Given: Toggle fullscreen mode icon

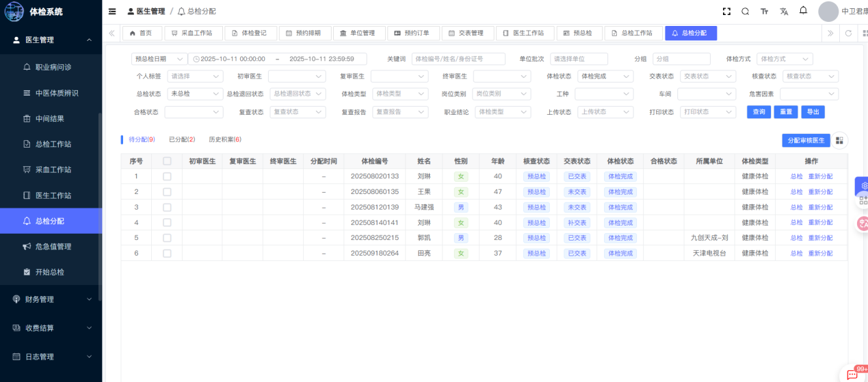Looking at the screenshot, I should 726,12.
